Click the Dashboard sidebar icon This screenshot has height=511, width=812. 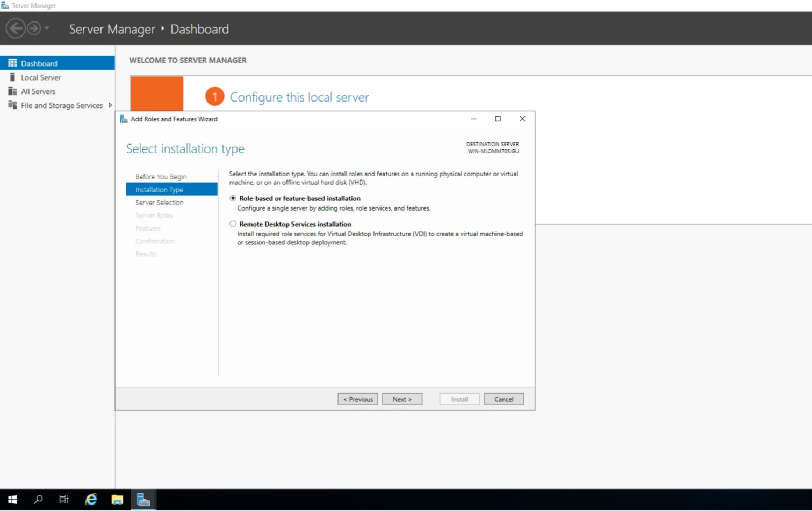click(12, 63)
